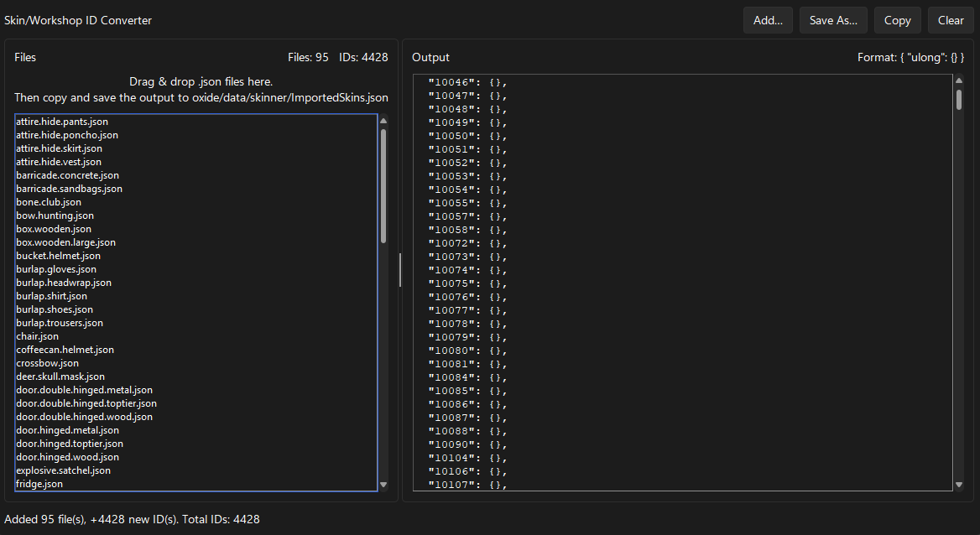Select crossbow.json in the file list
Viewport: 980px width, 535px height.
[47, 363]
